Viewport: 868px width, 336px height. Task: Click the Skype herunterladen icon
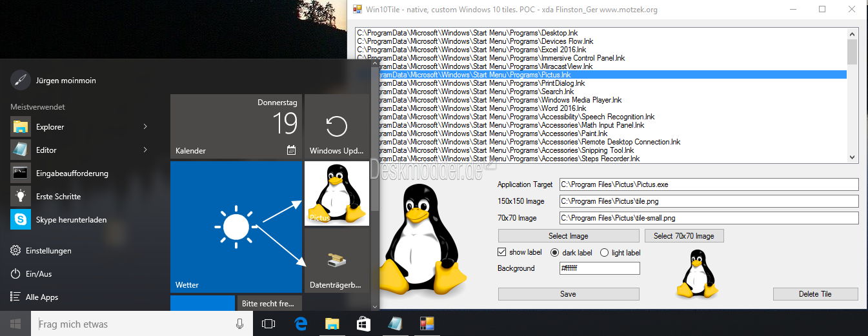coord(21,220)
